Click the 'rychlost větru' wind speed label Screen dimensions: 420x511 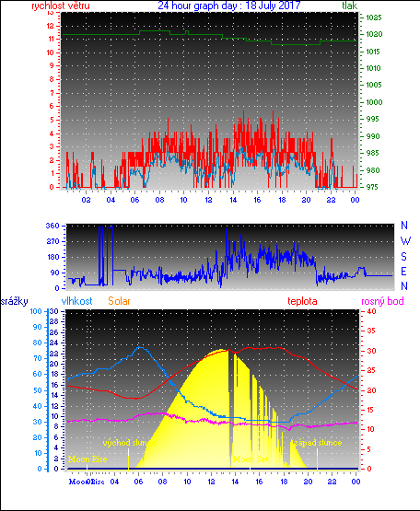pyautogui.click(x=61, y=6)
